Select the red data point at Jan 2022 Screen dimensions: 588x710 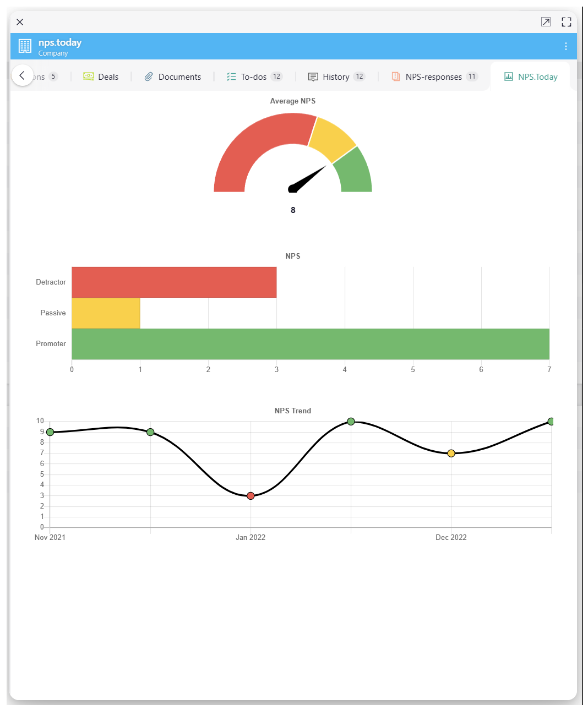tap(251, 496)
